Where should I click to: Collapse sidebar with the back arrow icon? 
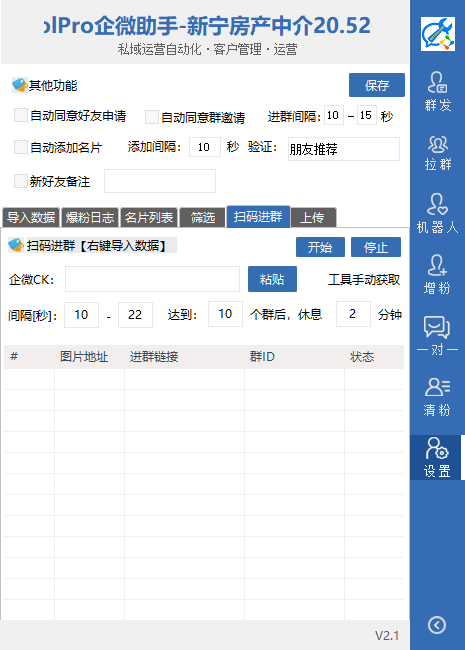[437, 625]
